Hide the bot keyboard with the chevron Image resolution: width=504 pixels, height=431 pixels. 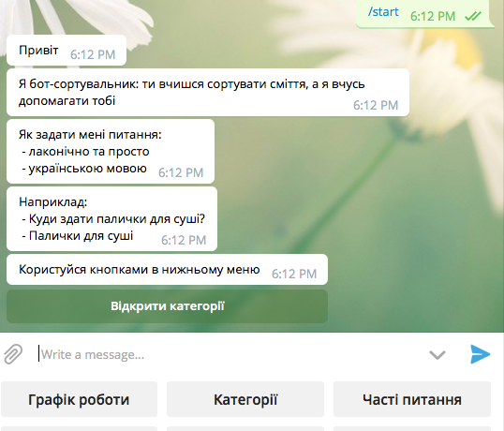437,355
